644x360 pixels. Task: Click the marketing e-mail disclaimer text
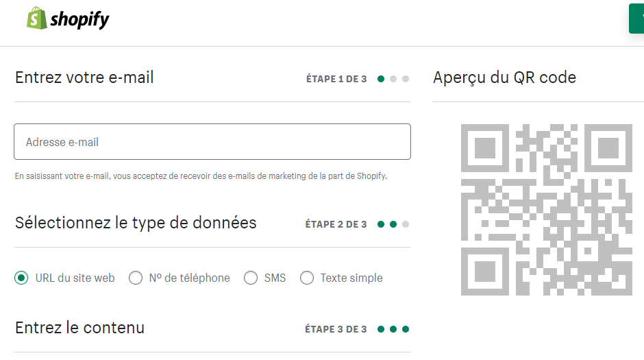click(x=201, y=176)
